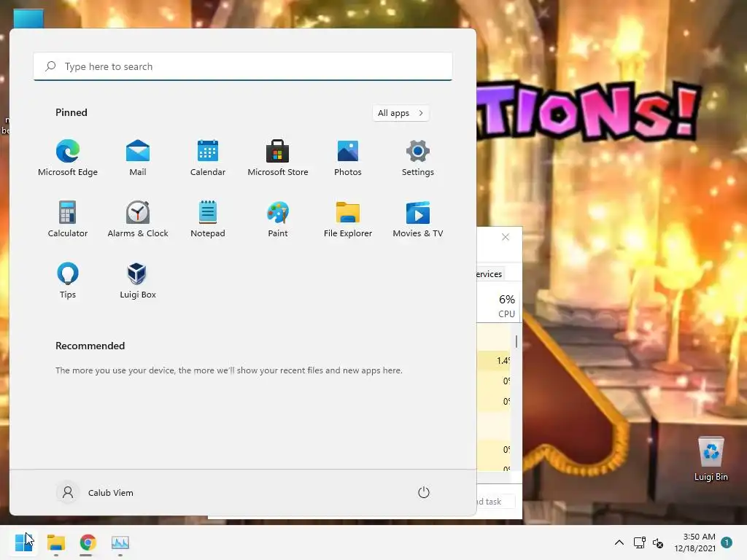This screenshot has height=560, width=747.
Task: Select the Luigi Bin desktop icon
Action: [x=711, y=459]
